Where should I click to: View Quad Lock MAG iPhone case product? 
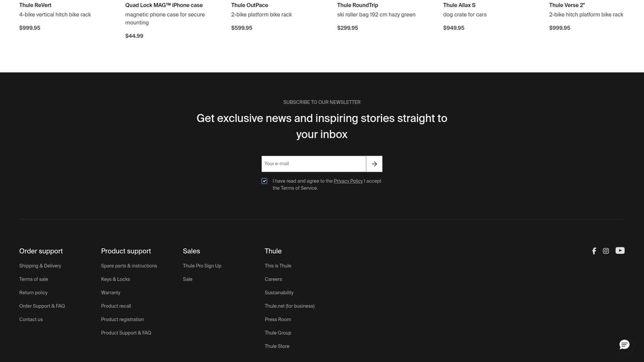pos(164,5)
